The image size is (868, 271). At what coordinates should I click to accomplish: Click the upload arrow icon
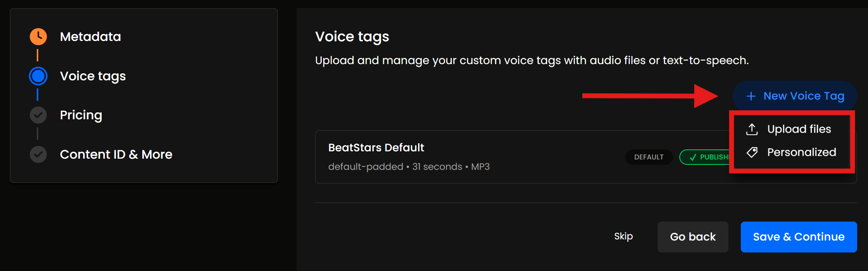(752, 129)
